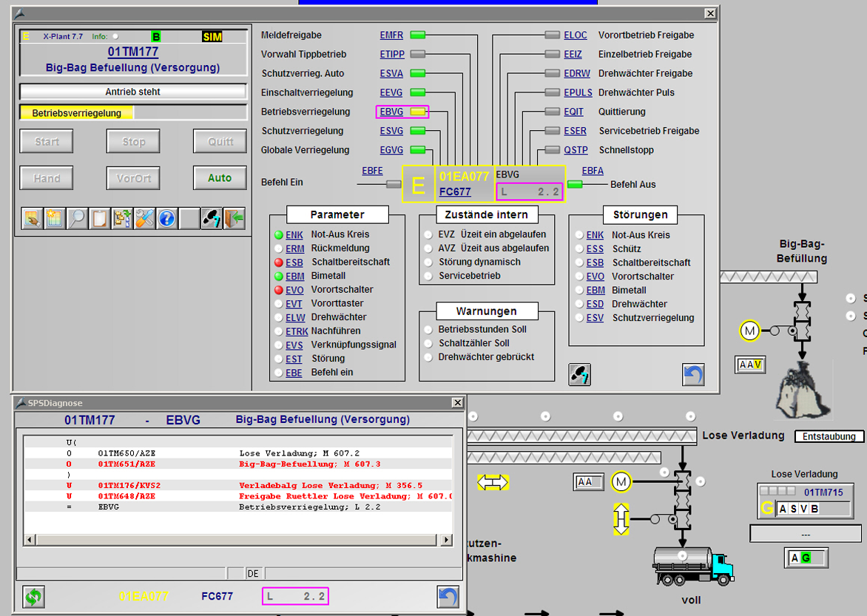Image resolution: width=867 pixels, height=616 pixels.
Task: Click the clipboard notes icon
Action: point(99,218)
